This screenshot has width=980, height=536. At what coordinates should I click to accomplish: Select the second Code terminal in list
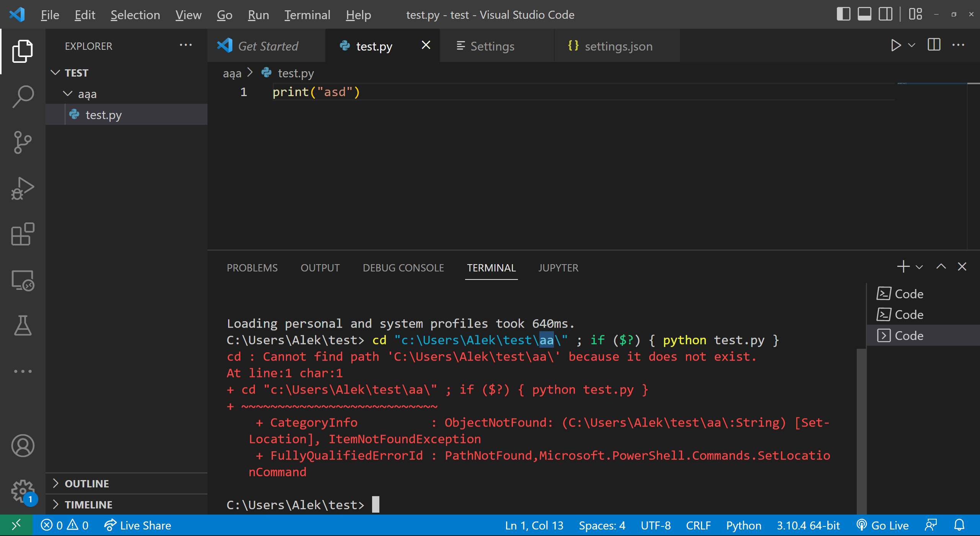pyautogui.click(x=923, y=315)
